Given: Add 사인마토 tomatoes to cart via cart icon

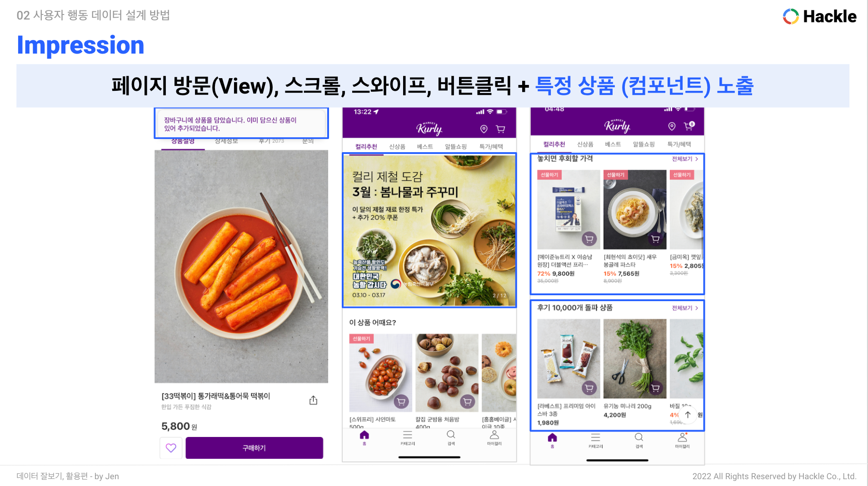Looking at the screenshot, I should pos(401,402).
